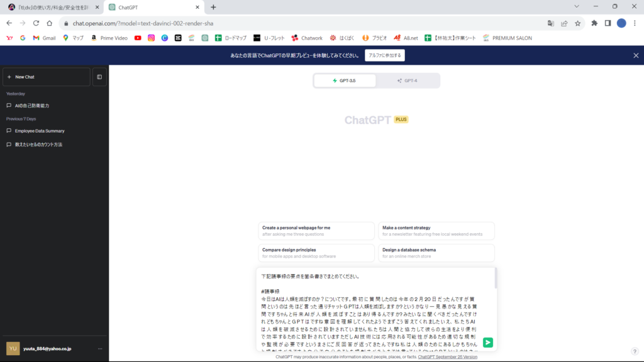Open the YouTube bookmark
644x362 pixels.
[138, 38]
